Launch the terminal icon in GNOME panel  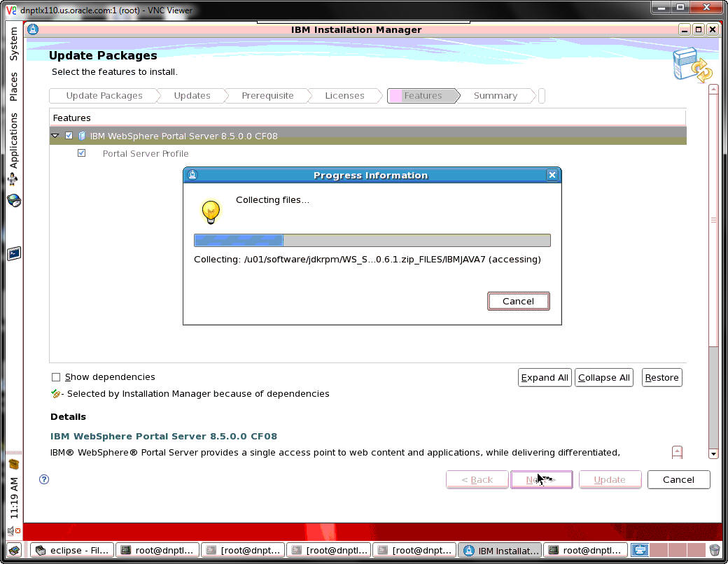click(x=14, y=253)
